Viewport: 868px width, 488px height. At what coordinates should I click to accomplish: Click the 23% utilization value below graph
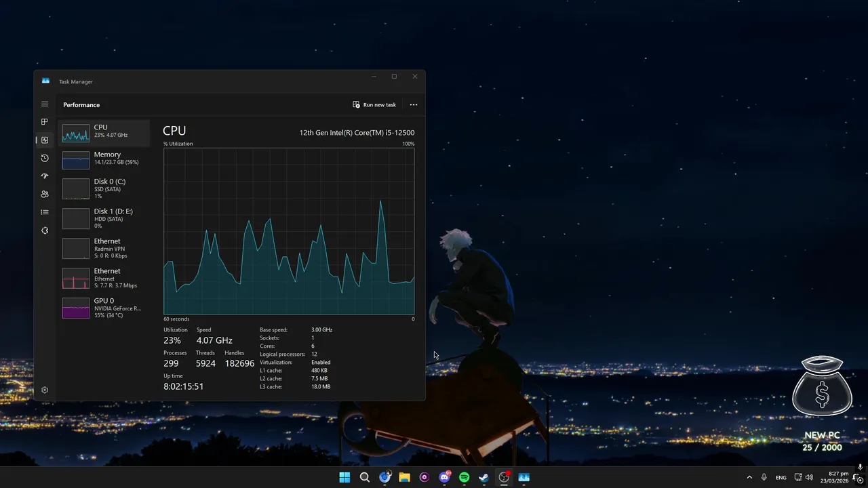coord(172,340)
